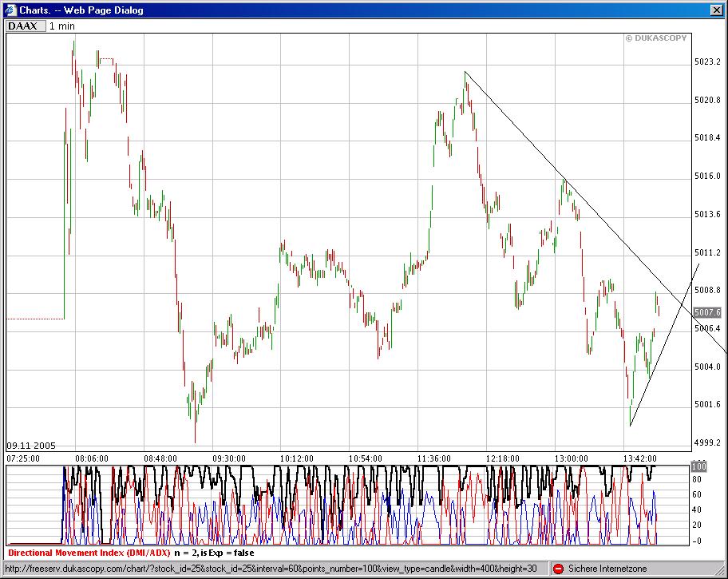Click the 13:42:00 time axis label
728x579 pixels.
point(640,458)
